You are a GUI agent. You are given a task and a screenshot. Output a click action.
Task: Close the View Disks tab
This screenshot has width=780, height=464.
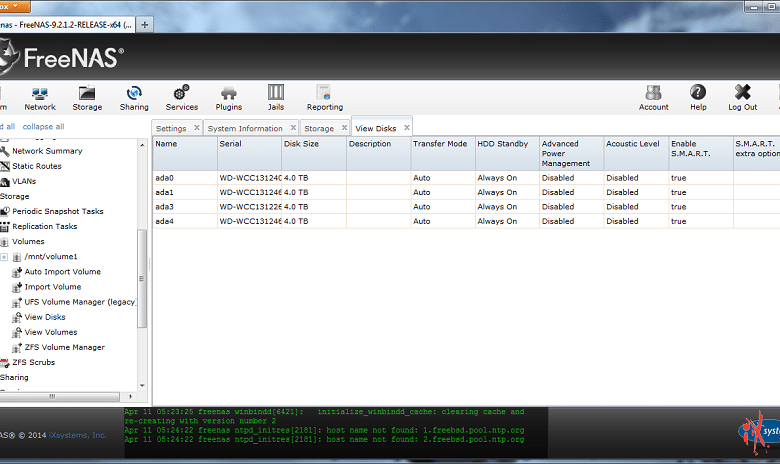[x=406, y=128]
